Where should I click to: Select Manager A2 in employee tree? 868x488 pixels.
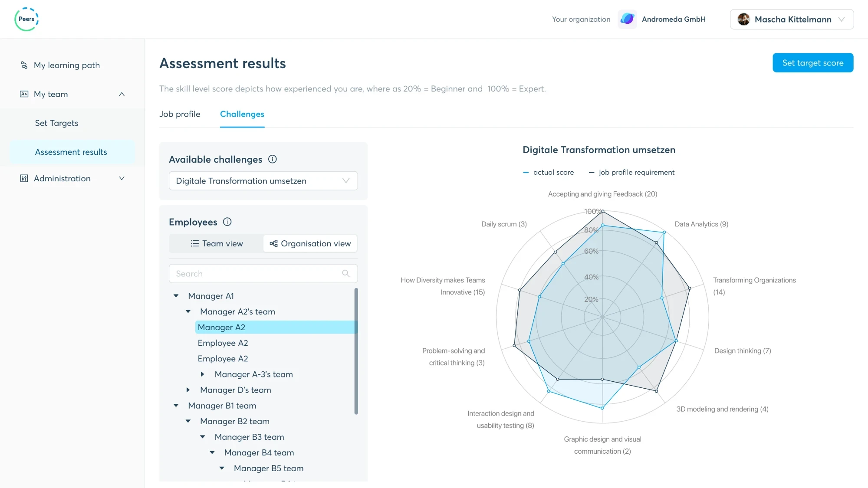pos(276,327)
